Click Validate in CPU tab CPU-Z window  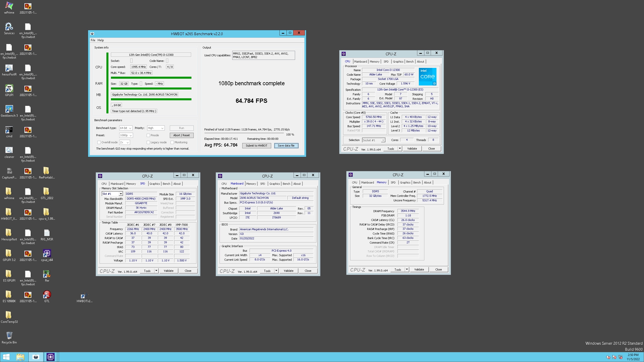pos(412,149)
